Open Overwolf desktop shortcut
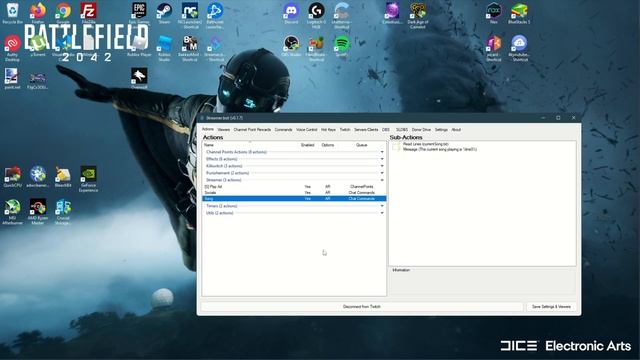Image resolution: width=640 pixels, height=360 pixels. (139, 79)
